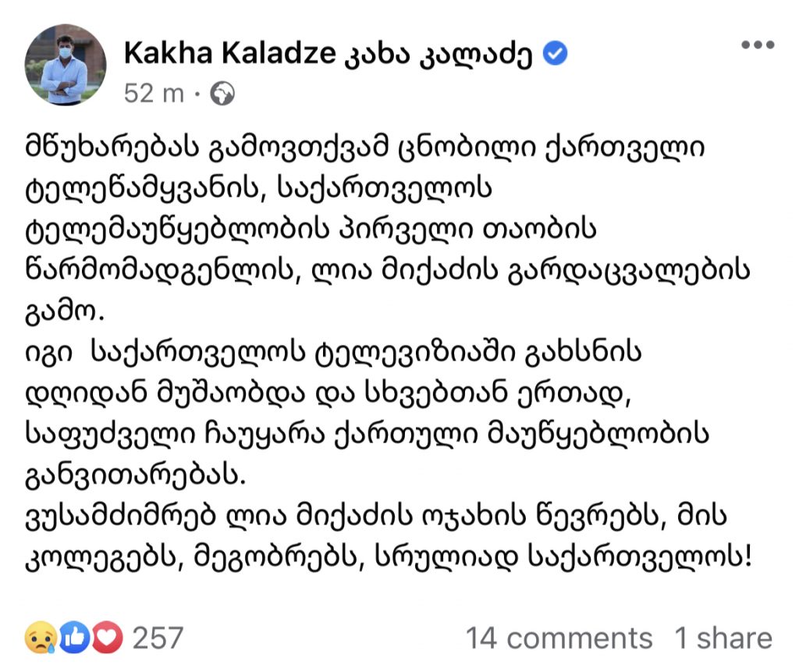
Task: Click the blue thumbs-up like reaction
Action: tap(76, 638)
